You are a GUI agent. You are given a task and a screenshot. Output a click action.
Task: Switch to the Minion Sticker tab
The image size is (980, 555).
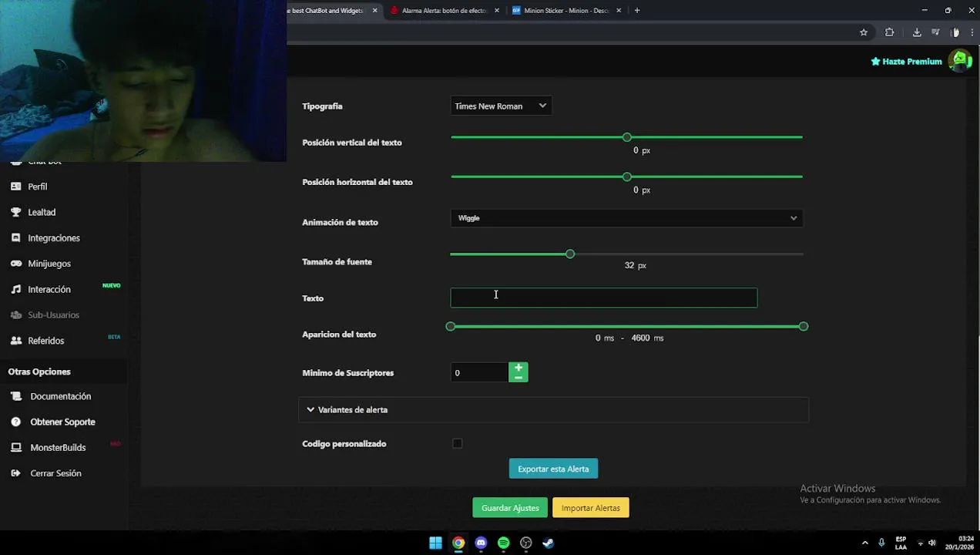566,11
